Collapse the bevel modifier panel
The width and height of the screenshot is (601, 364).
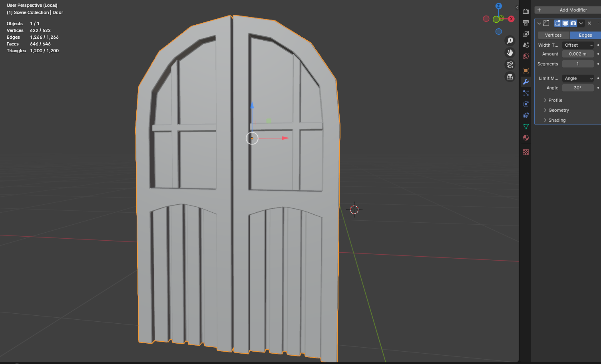pos(539,23)
